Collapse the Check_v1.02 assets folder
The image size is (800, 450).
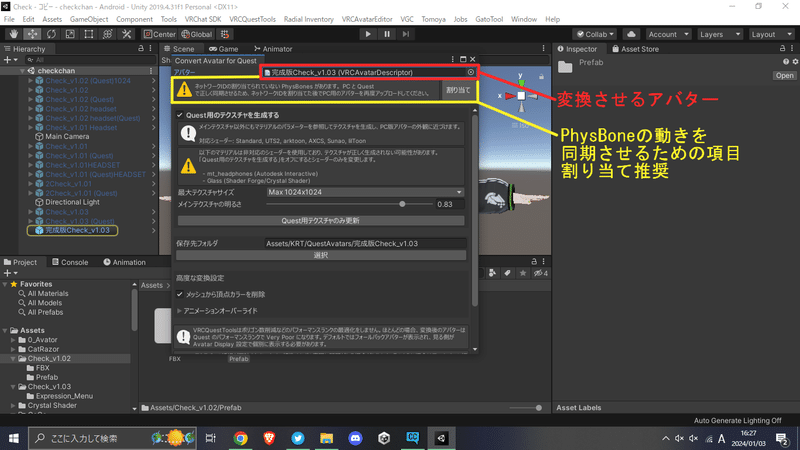pyautogui.click(x=13, y=359)
